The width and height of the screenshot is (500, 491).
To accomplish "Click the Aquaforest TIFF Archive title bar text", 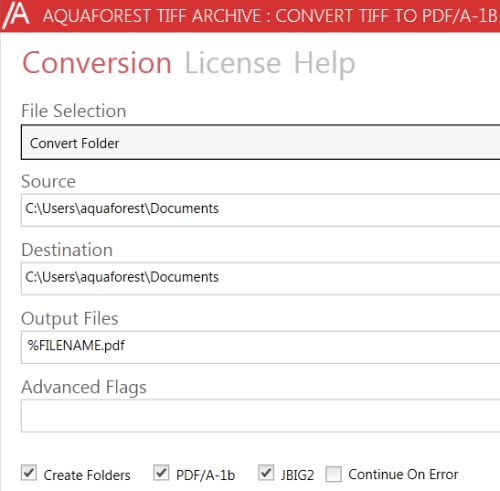I will (x=270, y=16).
